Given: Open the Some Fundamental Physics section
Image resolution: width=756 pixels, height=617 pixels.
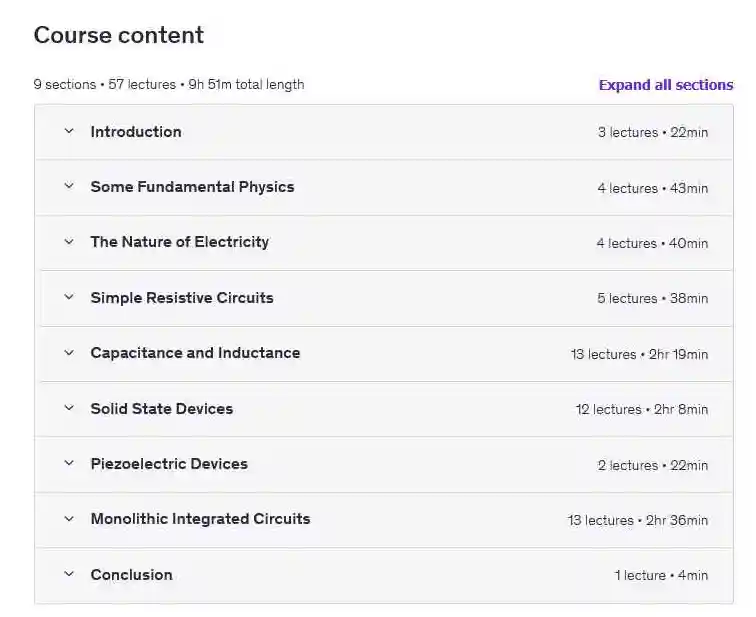Looking at the screenshot, I should coord(192,187).
